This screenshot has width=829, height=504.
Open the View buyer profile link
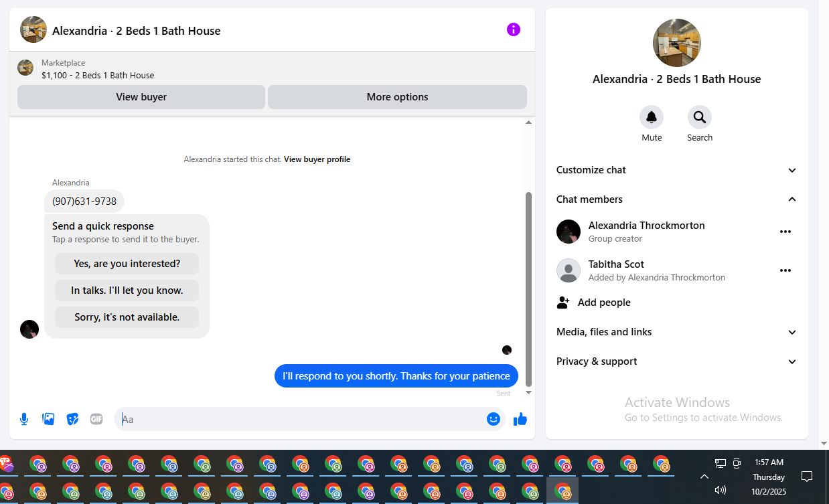point(317,159)
